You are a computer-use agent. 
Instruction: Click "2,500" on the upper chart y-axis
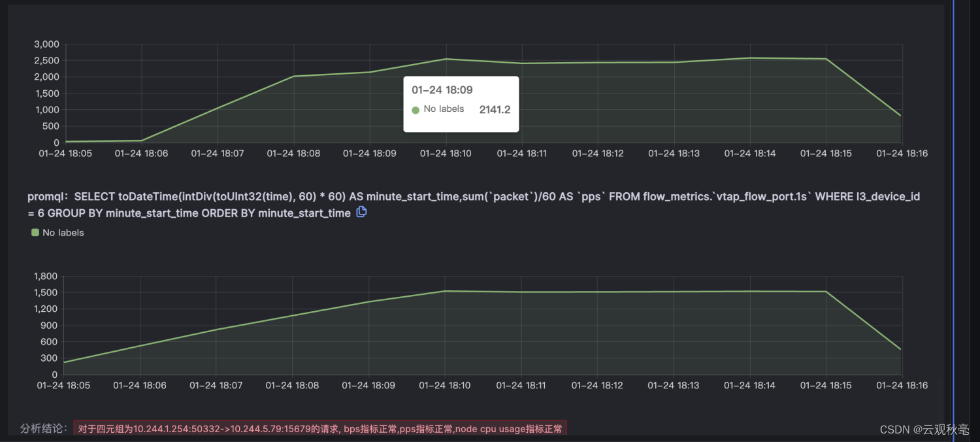pyautogui.click(x=46, y=60)
